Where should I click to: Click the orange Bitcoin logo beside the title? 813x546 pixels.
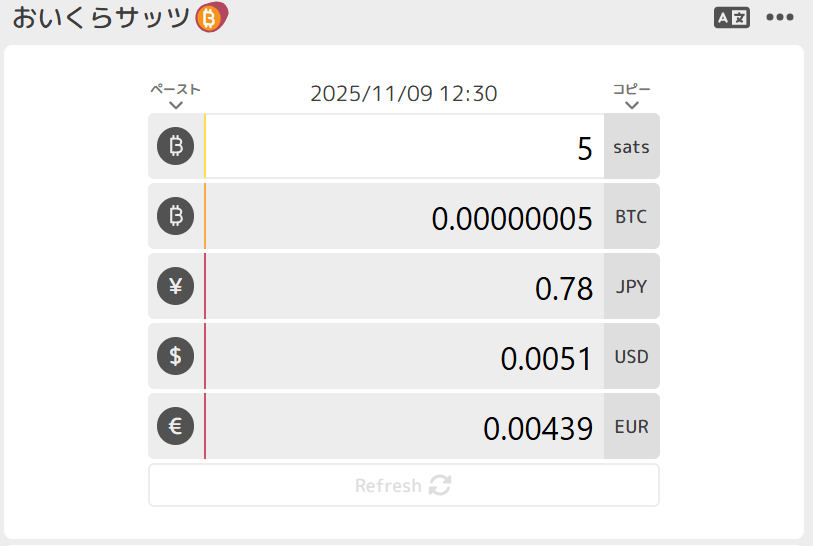(210, 17)
